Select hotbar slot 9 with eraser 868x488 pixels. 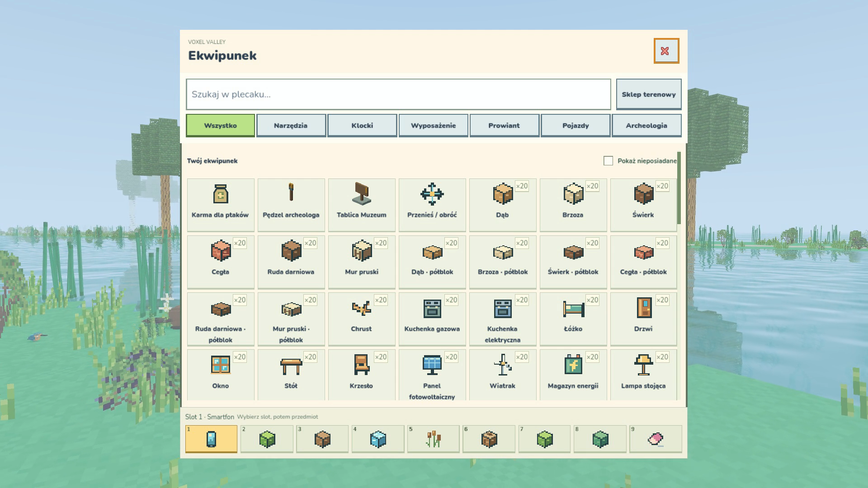[x=656, y=439]
